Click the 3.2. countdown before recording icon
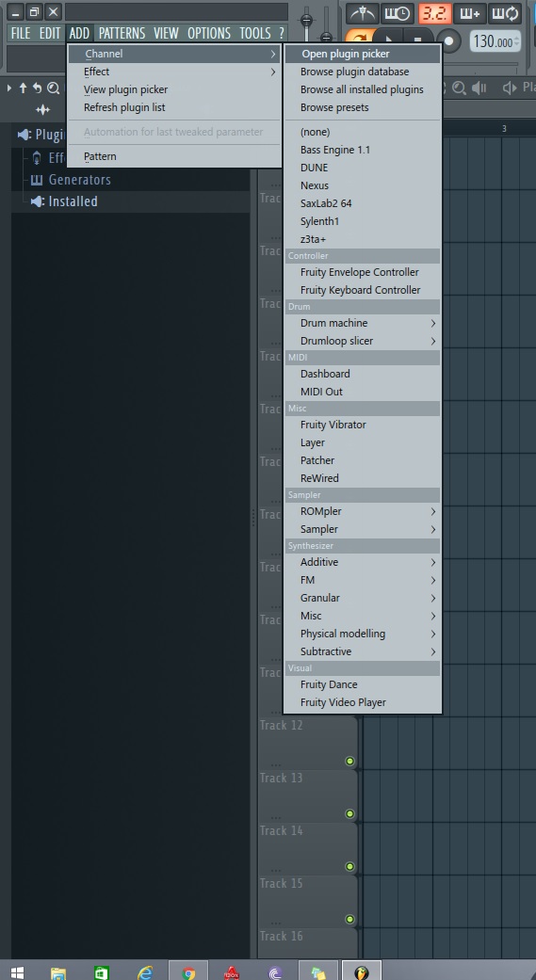Image resolution: width=536 pixels, height=980 pixels. point(435,13)
